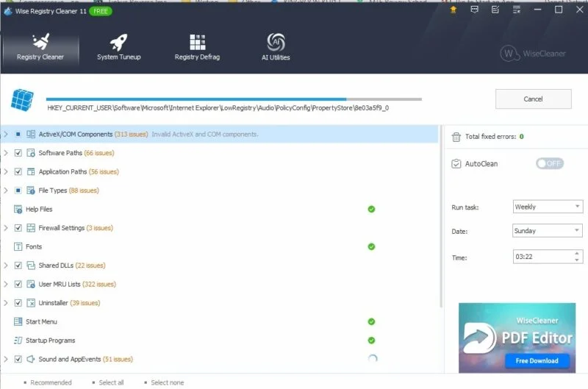
Task: Expand the ActiveX/COM Components tree row
Action: click(6, 134)
